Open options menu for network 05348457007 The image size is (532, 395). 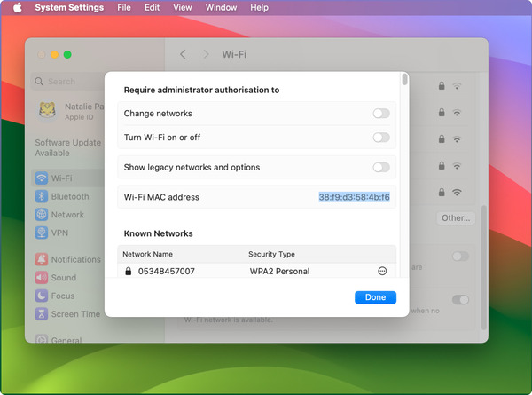click(x=382, y=271)
